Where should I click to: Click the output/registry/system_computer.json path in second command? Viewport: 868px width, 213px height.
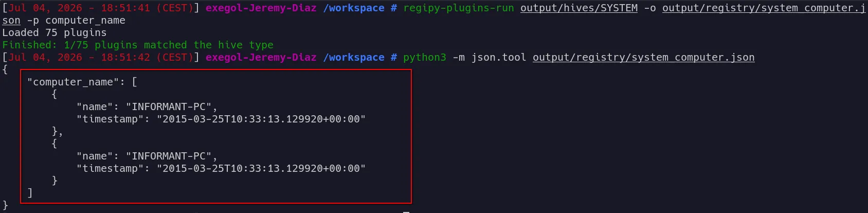coord(644,58)
